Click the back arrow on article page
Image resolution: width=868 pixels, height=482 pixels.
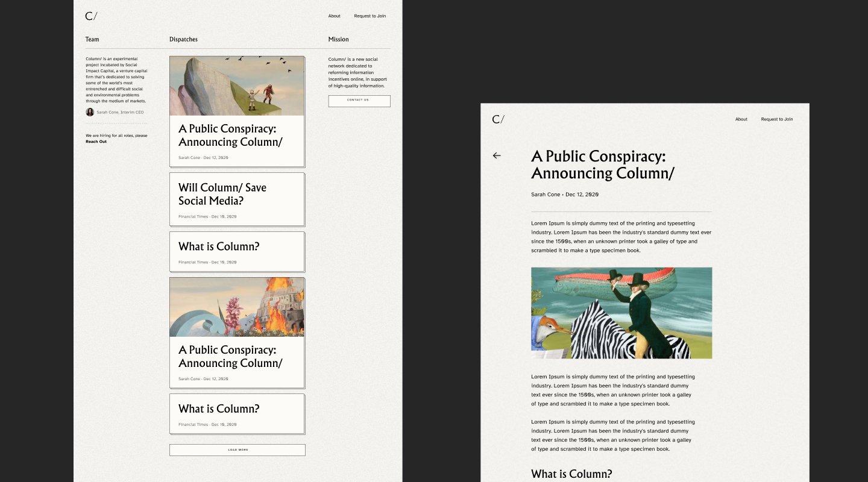click(497, 155)
